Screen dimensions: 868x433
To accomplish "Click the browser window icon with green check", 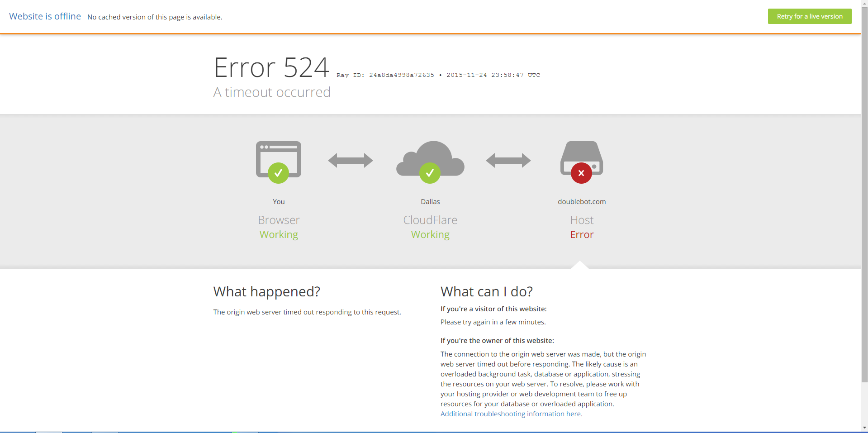I will 278,162.
